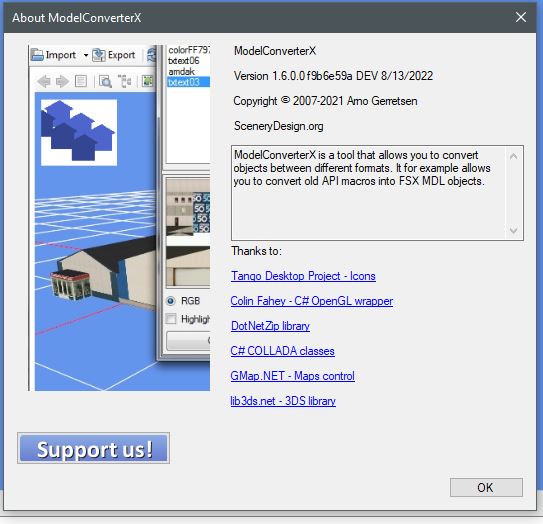Open the lib3ds.net - 3DS library link
543x524 pixels.
click(x=283, y=401)
